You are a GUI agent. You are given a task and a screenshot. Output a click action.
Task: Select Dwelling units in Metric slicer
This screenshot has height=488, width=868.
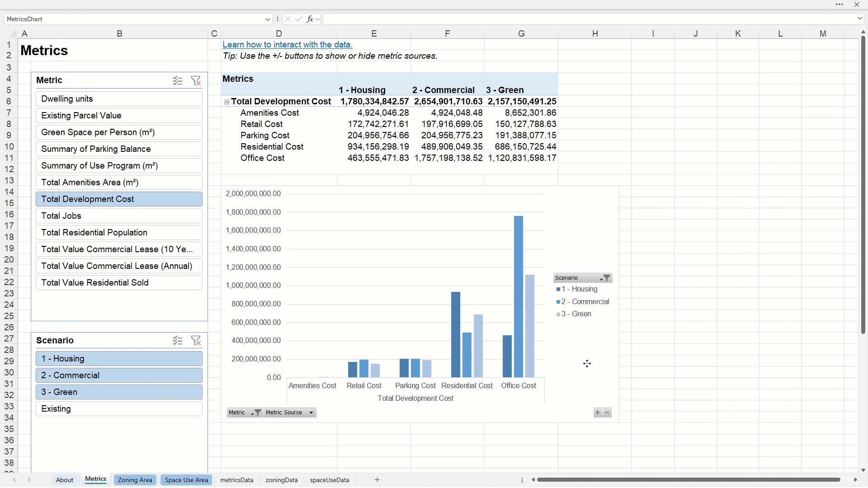tap(119, 99)
